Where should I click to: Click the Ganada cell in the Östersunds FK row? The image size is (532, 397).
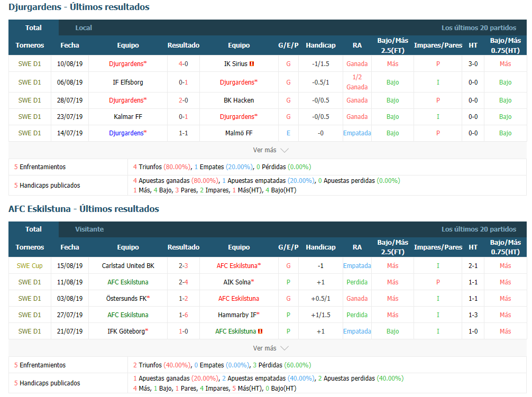coord(357,299)
